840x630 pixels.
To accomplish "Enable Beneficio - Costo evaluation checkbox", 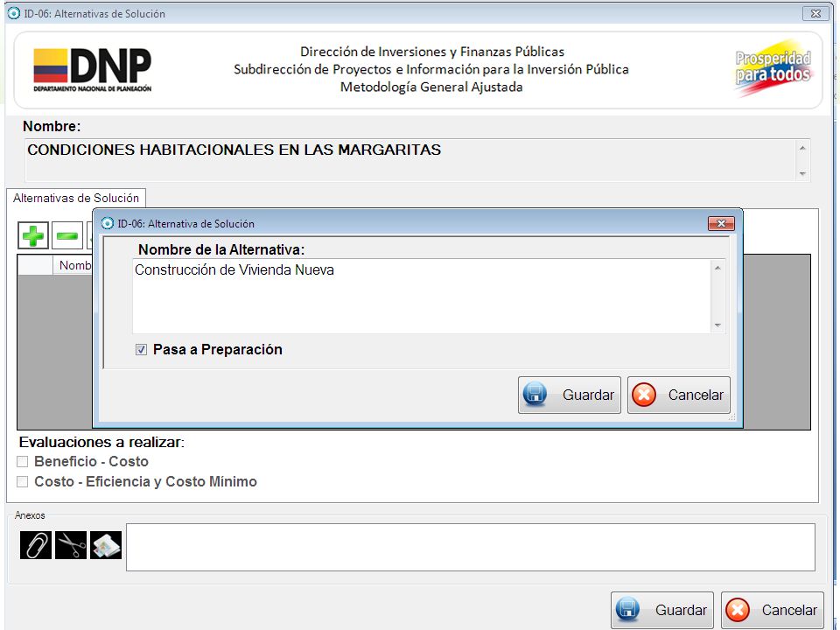I will point(23,462).
